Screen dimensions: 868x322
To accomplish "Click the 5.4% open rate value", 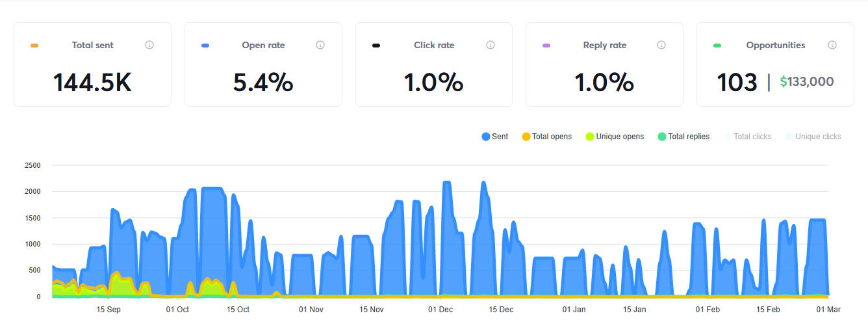I will pyautogui.click(x=263, y=83).
